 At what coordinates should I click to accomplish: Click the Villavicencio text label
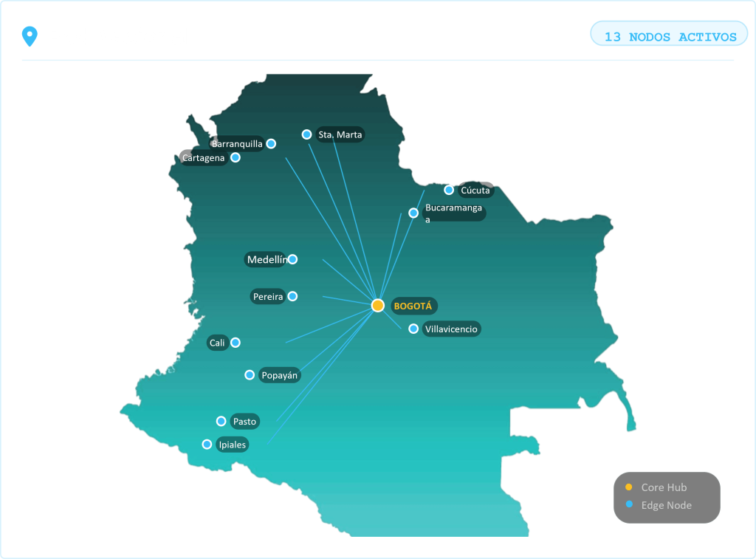[451, 329]
